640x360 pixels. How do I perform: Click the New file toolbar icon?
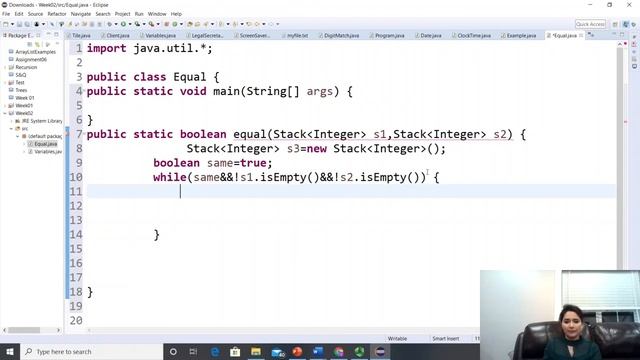pyautogui.click(x=6, y=24)
